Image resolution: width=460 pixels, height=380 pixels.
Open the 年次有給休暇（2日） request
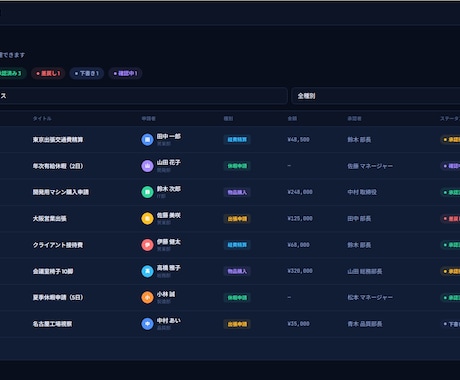pyautogui.click(x=58, y=166)
